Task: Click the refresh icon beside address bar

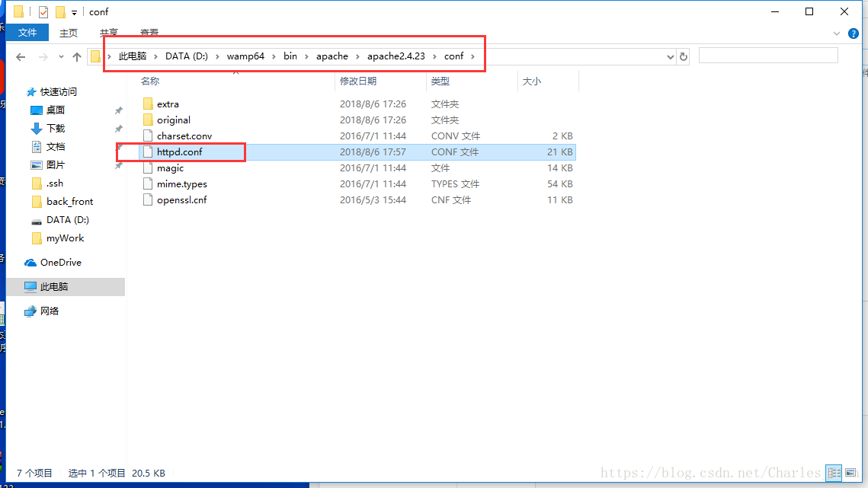Action: 683,55
